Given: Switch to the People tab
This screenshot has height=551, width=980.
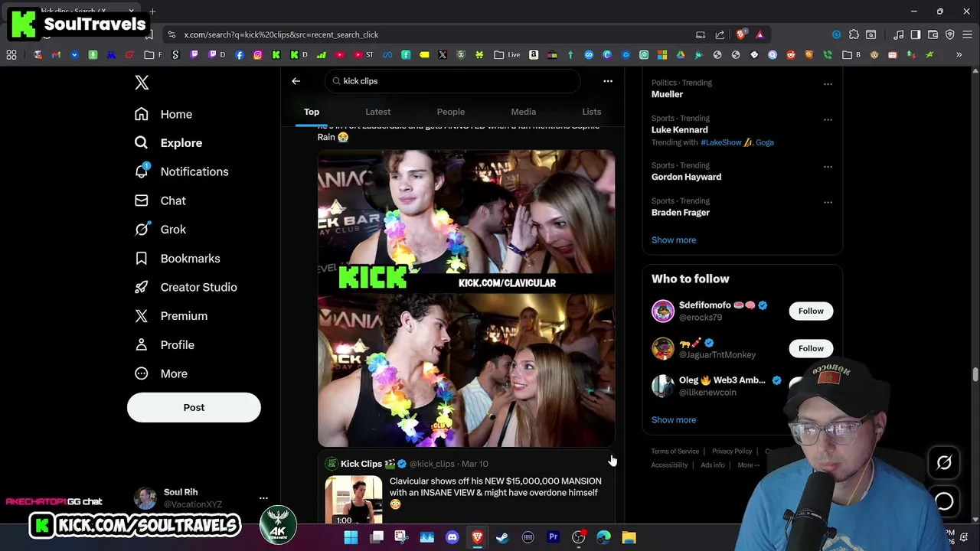Looking at the screenshot, I should click(450, 112).
